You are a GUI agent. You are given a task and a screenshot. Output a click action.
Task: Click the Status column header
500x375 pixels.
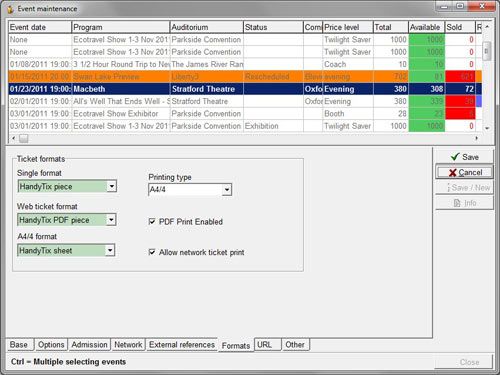pyautogui.click(x=273, y=27)
